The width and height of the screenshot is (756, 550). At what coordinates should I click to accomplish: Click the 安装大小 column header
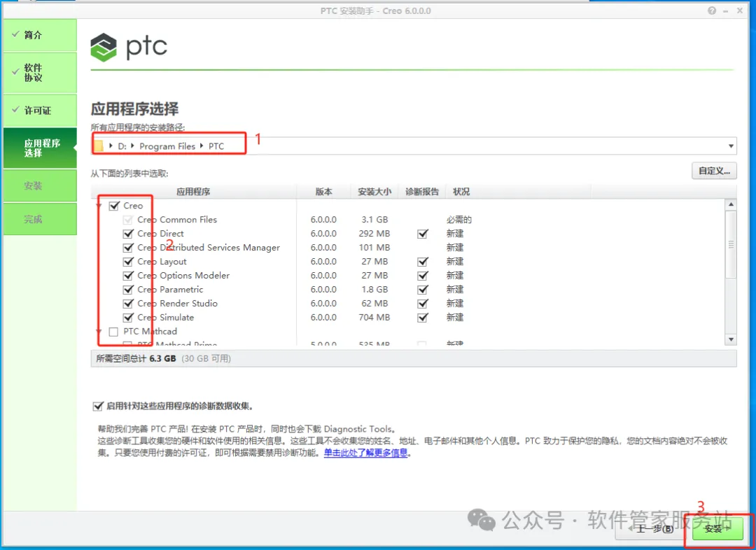[x=374, y=192]
